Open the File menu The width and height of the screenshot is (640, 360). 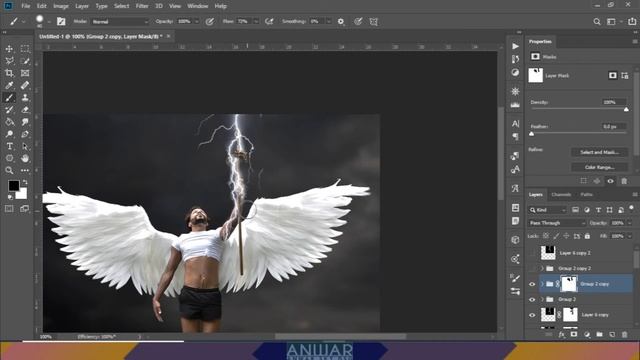click(x=26, y=6)
